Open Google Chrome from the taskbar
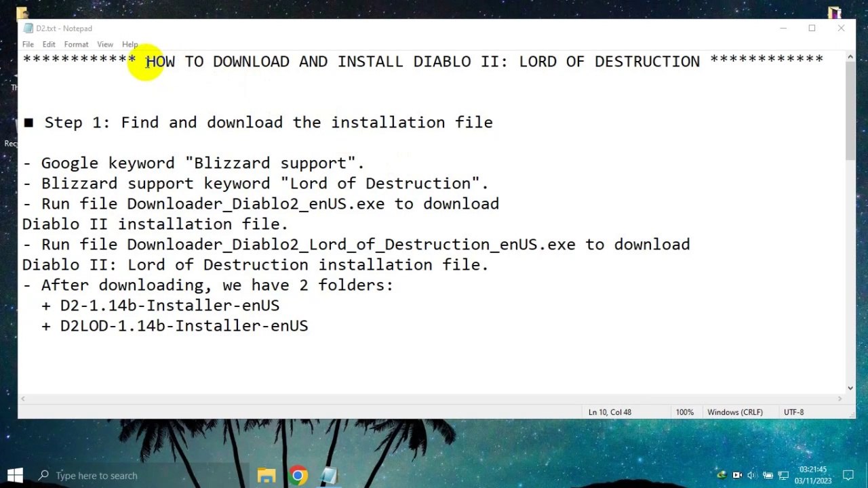868x488 pixels. click(298, 475)
